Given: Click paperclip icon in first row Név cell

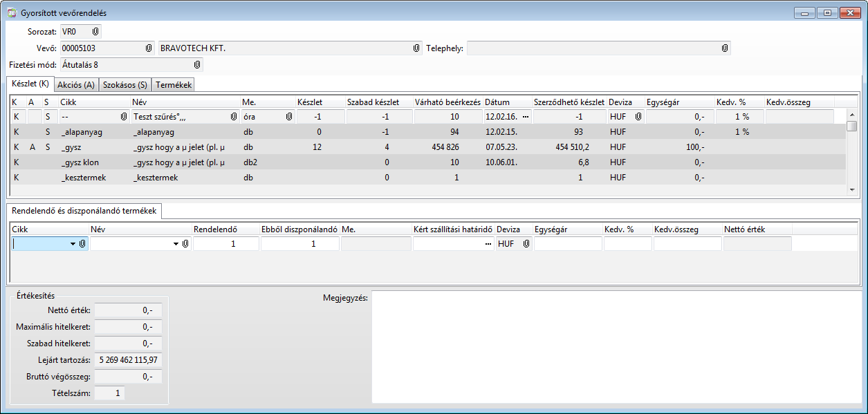Looking at the screenshot, I should [233, 117].
